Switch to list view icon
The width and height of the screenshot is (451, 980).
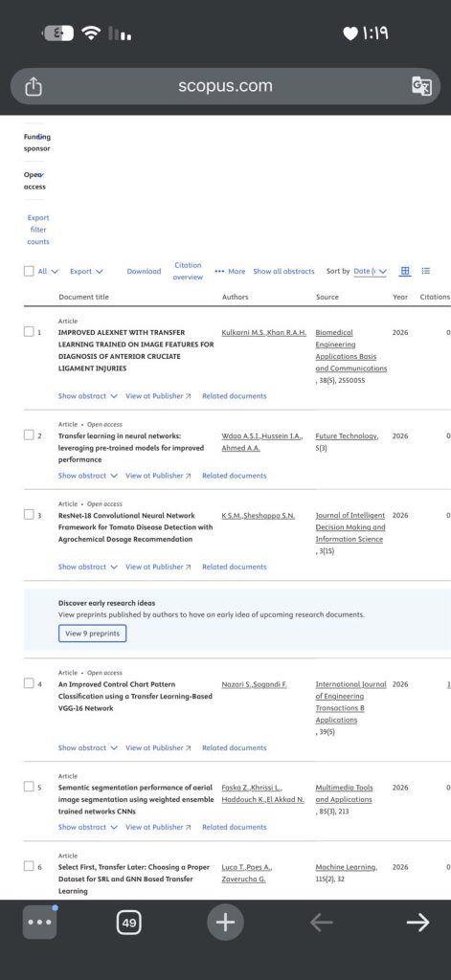pos(426,271)
